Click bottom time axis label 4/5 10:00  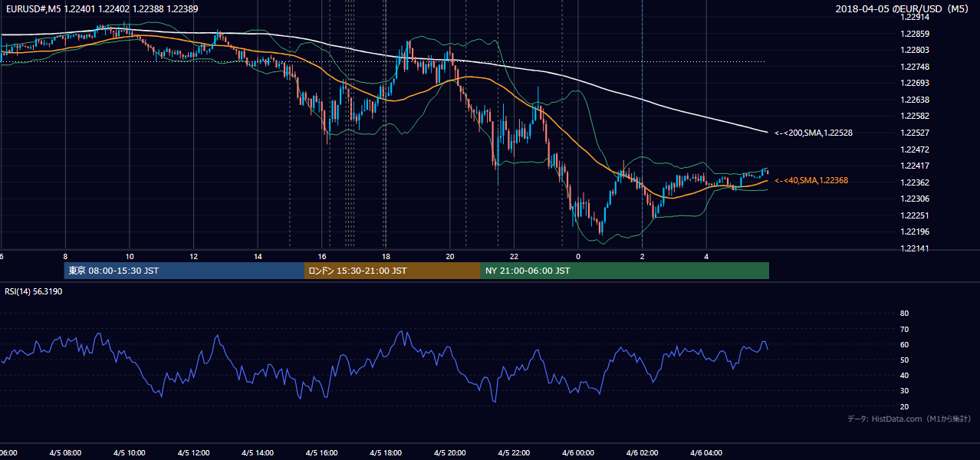pyautogui.click(x=129, y=453)
